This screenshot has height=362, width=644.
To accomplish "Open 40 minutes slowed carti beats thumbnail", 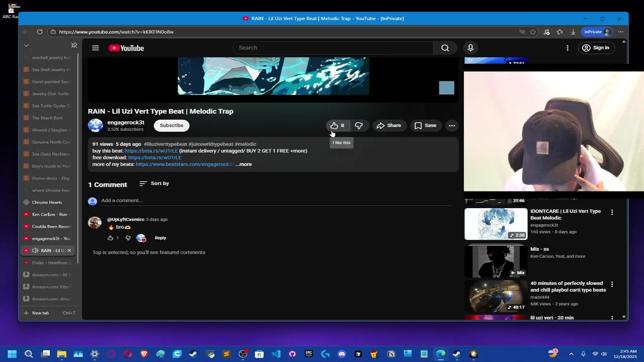I will pos(496,296).
